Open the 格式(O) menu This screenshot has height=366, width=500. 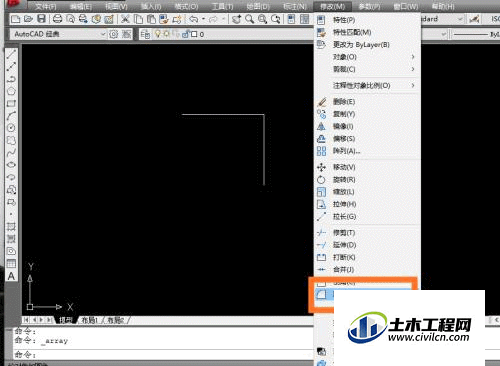(186, 6)
